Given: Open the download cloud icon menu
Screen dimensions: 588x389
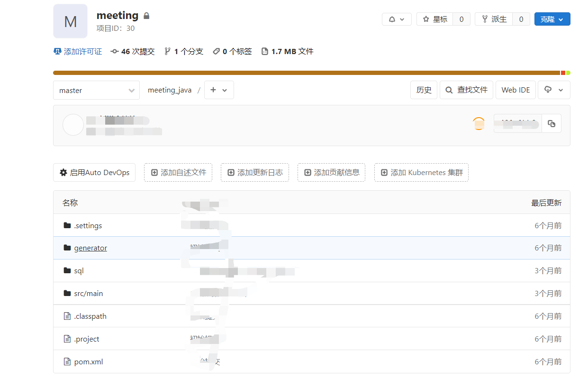Looking at the screenshot, I should click(x=553, y=90).
